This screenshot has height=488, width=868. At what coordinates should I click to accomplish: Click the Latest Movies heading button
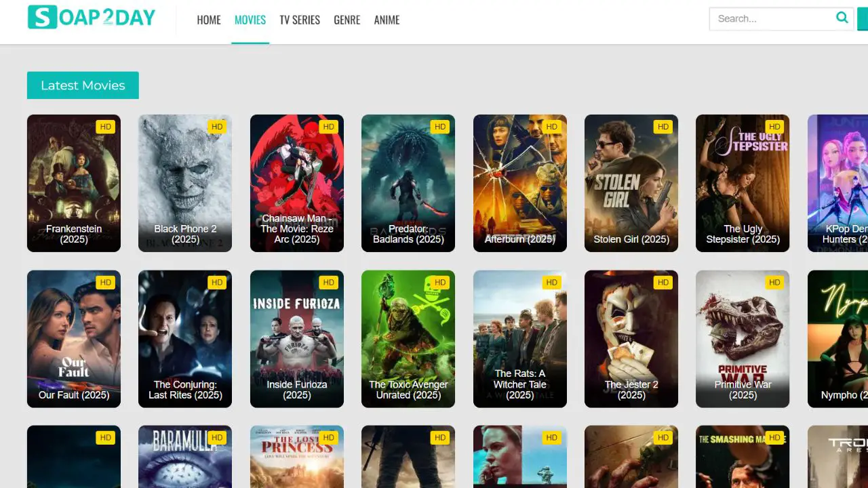(x=83, y=85)
